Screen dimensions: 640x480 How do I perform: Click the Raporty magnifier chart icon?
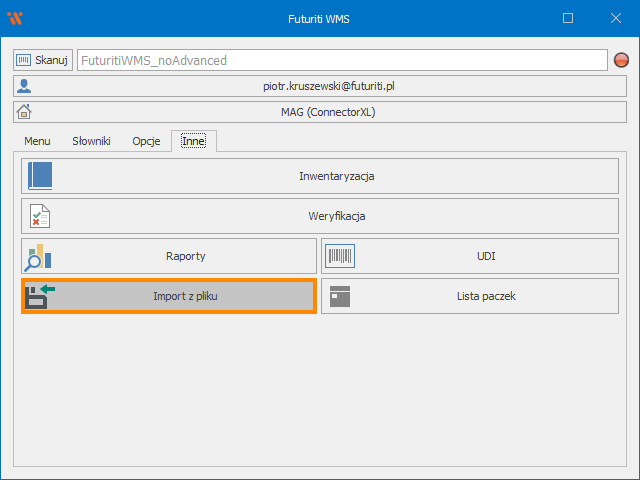38,256
